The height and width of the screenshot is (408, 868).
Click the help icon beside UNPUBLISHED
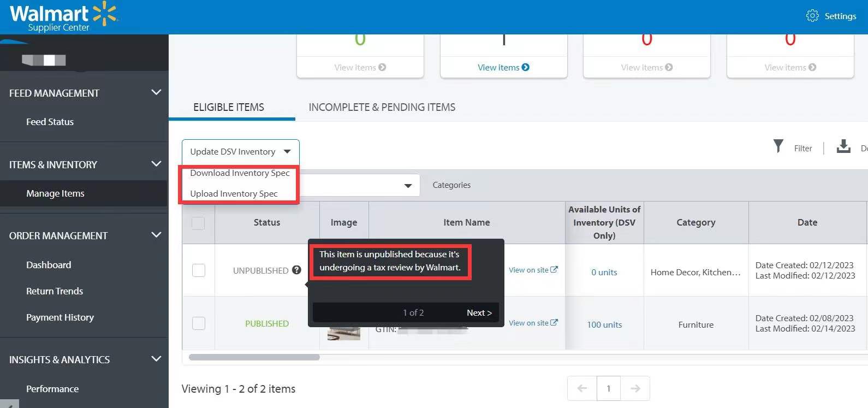point(296,270)
